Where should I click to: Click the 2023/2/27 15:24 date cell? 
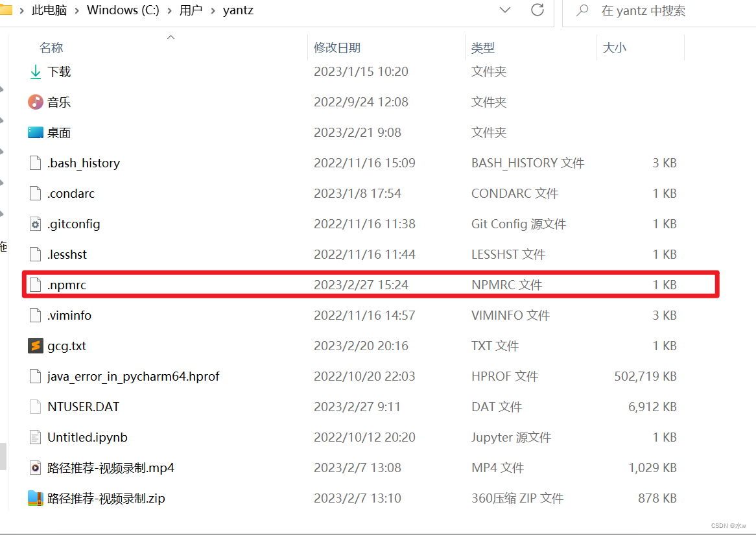pos(360,285)
